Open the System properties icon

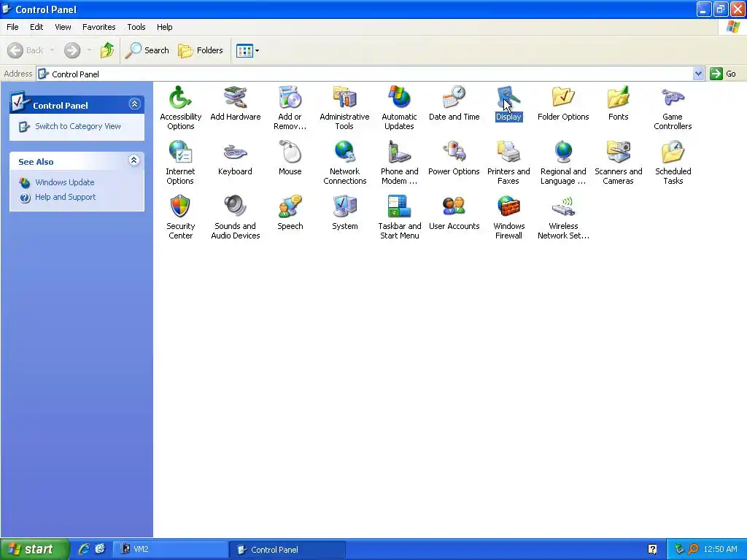(345, 212)
